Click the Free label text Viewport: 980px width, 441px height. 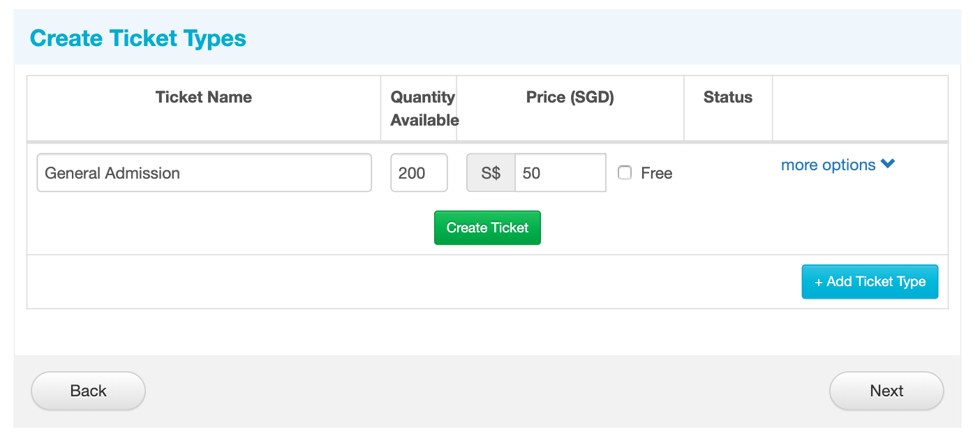pos(657,173)
